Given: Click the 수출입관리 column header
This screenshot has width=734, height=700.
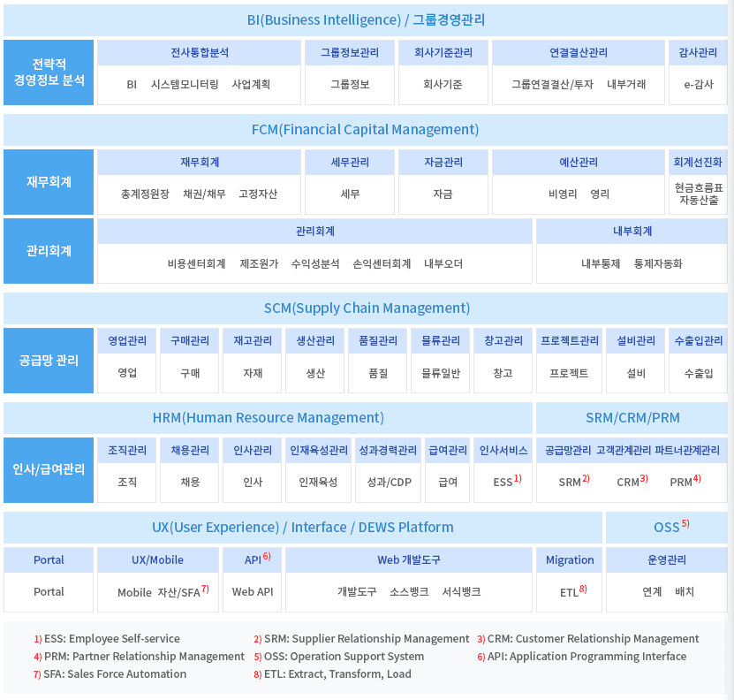Looking at the screenshot, I should [x=698, y=340].
